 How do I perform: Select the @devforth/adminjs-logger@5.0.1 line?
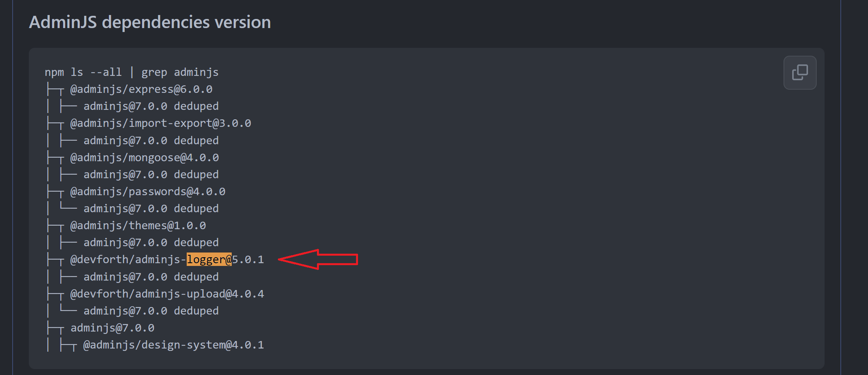pos(166,259)
